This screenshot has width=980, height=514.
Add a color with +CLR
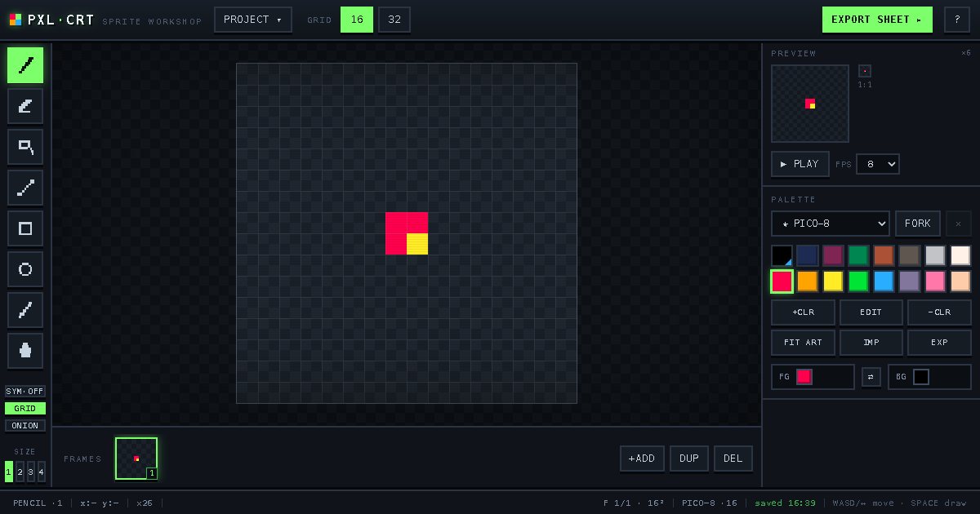[x=804, y=312]
